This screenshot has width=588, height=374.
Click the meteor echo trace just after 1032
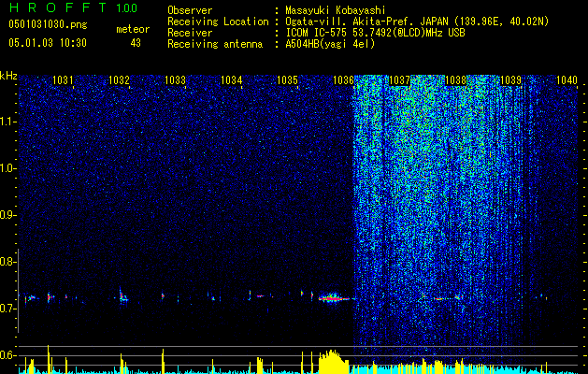pyautogui.click(x=122, y=295)
